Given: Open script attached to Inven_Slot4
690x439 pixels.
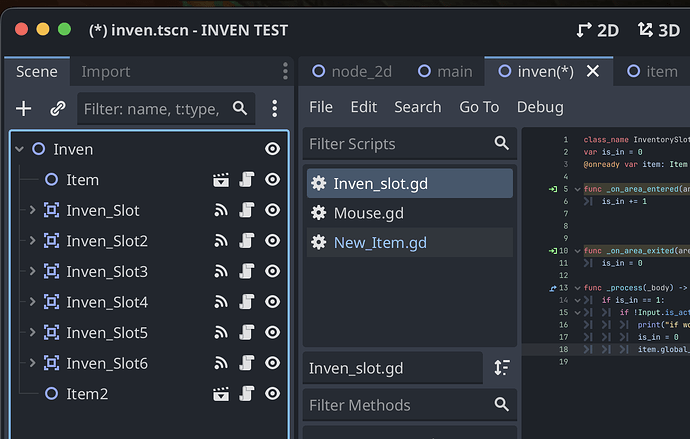Looking at the screenshot, I should [247, 302].
